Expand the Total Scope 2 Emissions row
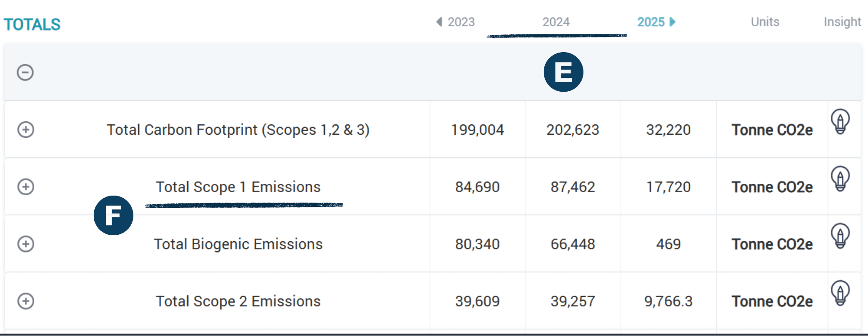This screenshot has height=336, width=868. (x=26, y=301)
